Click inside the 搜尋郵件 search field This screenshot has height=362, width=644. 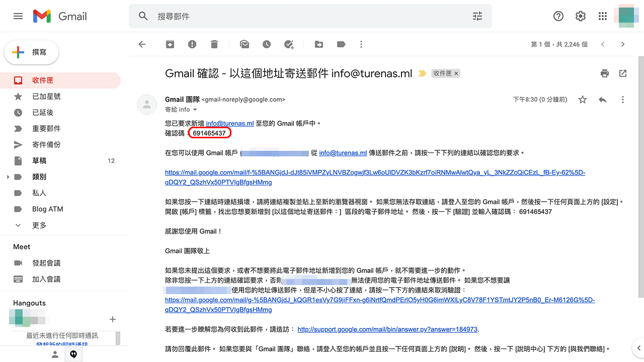point(302,16)
